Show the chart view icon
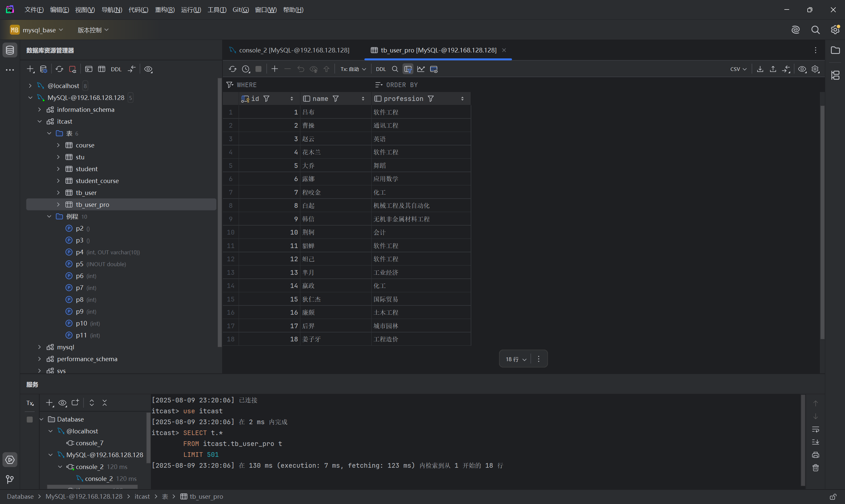Screen dimensions: 845x504 (x=421, y=69)
